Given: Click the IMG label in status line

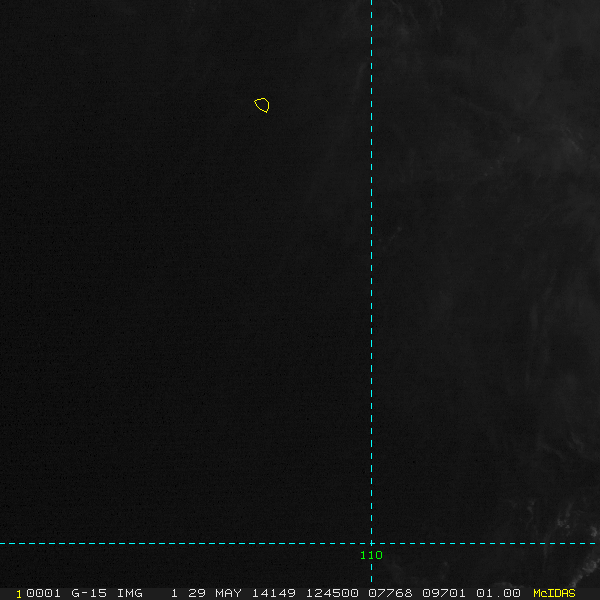Looking at the screenshot, I should point(129,593).
